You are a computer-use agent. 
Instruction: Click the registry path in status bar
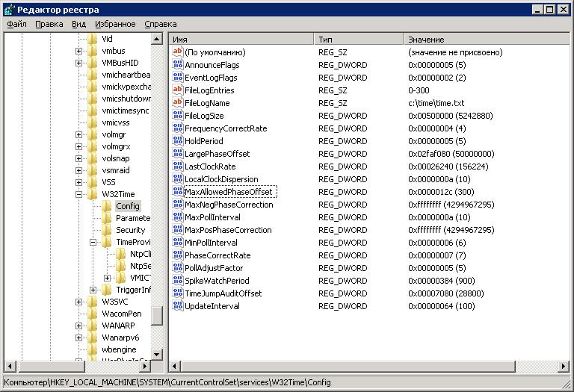point(167,382)
